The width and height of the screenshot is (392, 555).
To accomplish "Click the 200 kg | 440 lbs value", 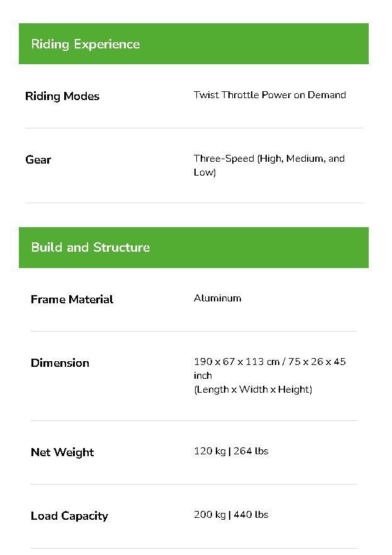I will 231,515.
